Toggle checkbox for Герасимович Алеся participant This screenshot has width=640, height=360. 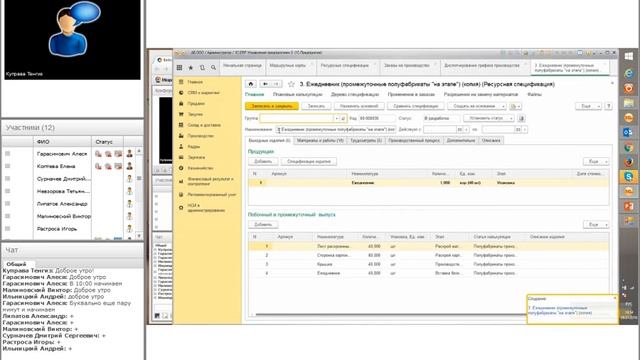pos(7,153)
